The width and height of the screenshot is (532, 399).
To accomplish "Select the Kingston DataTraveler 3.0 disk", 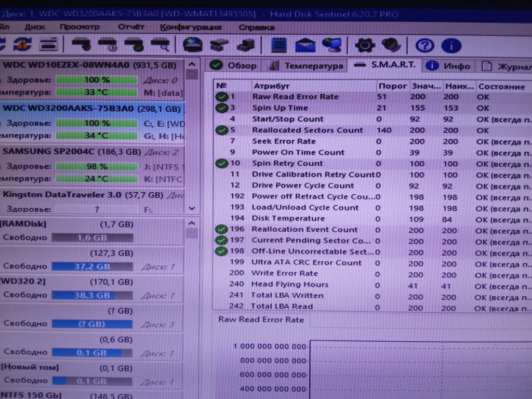I will pyautogui.click(x=92, y=202).
